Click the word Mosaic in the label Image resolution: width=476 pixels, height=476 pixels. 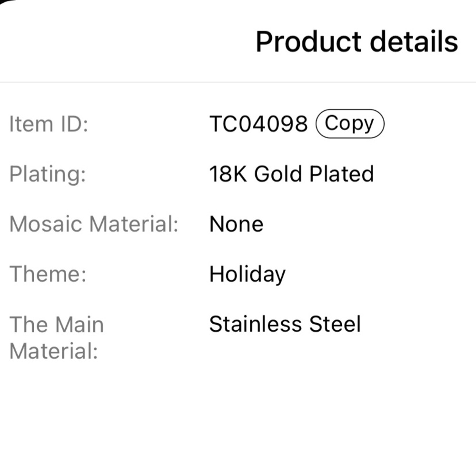tap(46, 224)
